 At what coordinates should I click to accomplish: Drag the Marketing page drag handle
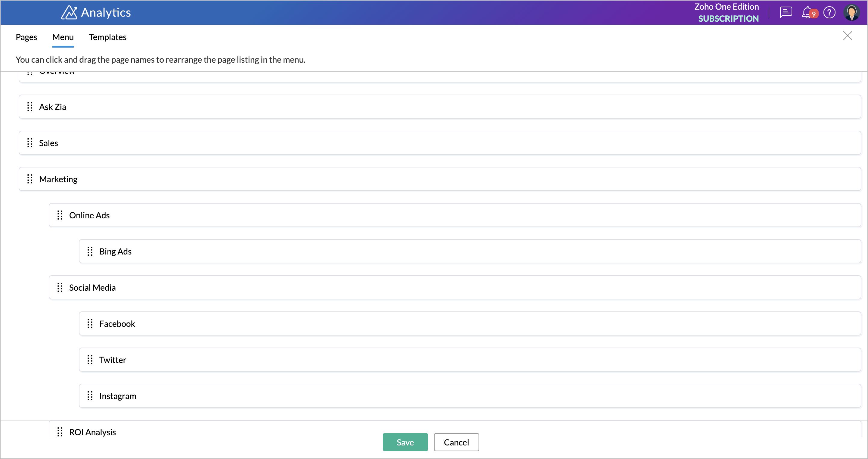coord(30,179)
